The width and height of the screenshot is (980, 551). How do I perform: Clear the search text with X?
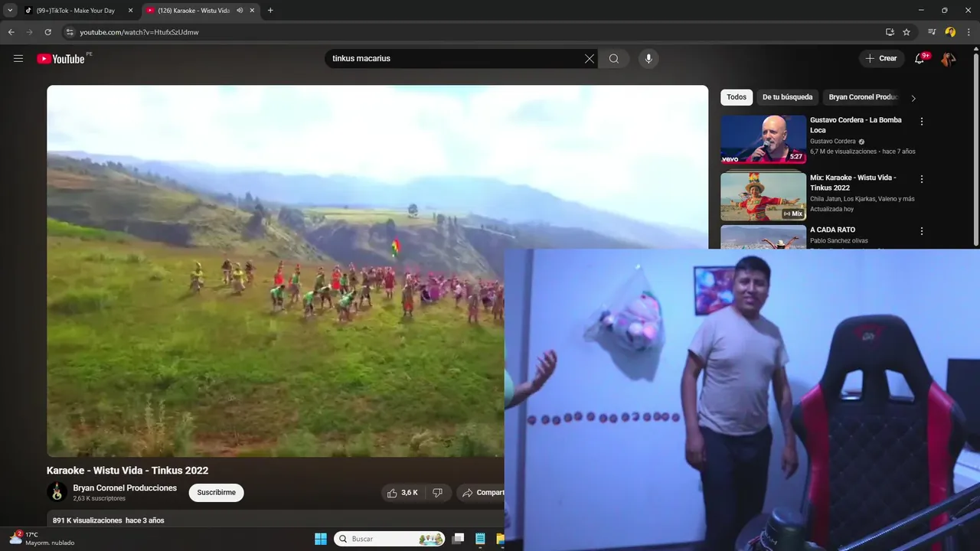[x=590, y=59]
